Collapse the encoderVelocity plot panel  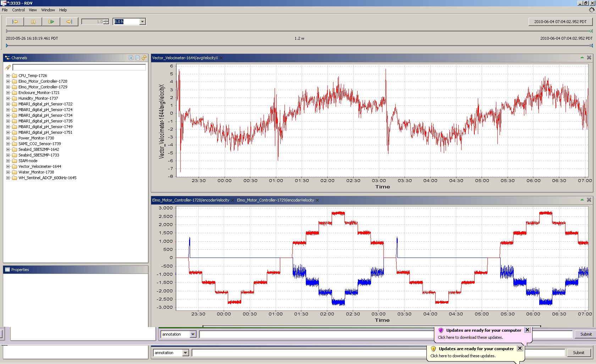pos(582,200)
